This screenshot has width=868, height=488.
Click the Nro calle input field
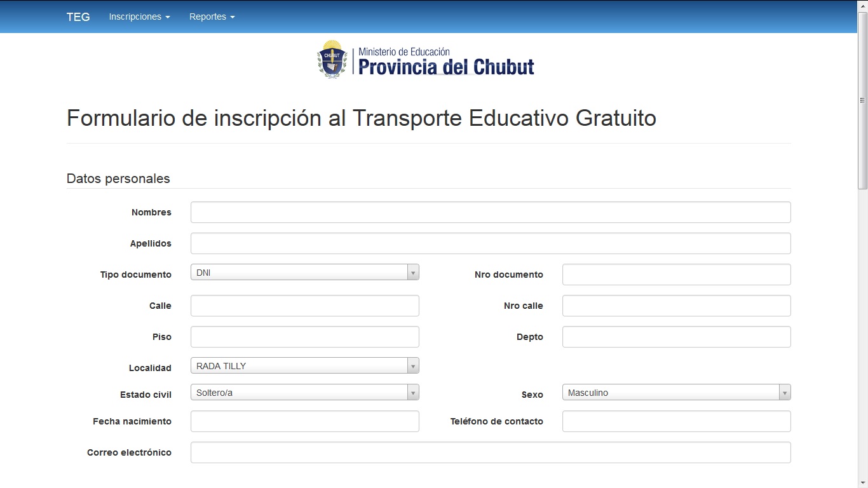point(676,306)
